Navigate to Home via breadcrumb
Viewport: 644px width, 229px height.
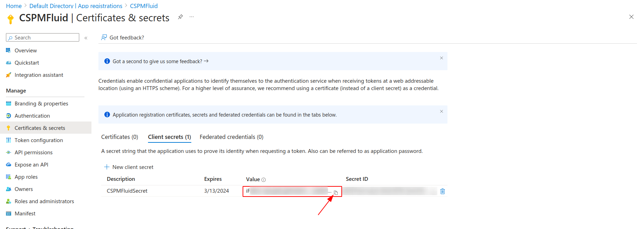pos(14,6)
